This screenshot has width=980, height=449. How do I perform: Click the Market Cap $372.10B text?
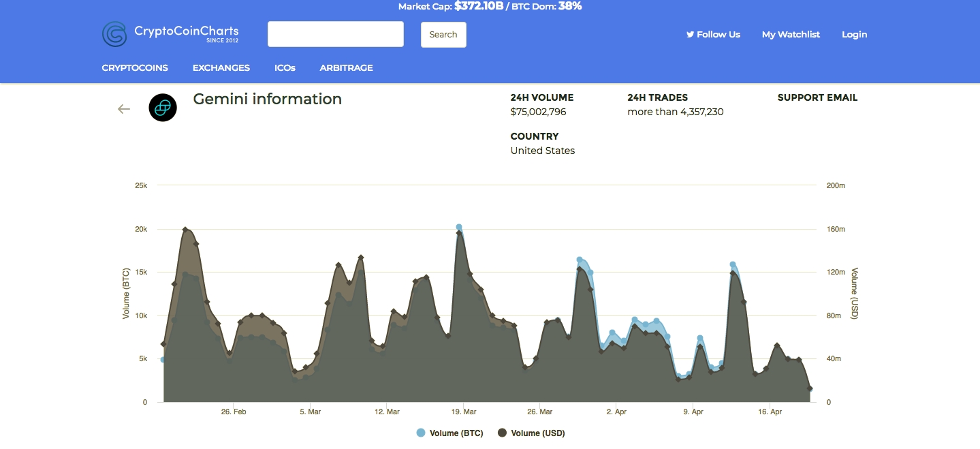pos(451,6)
